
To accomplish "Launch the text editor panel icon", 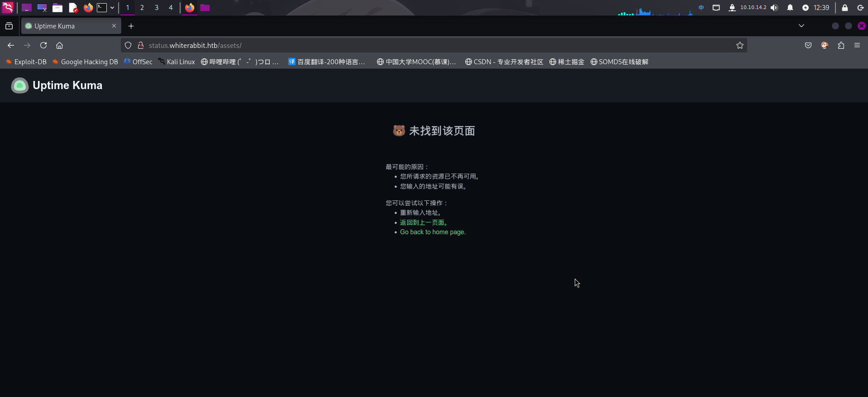I will pyautogui.click(x=73, y=8).
